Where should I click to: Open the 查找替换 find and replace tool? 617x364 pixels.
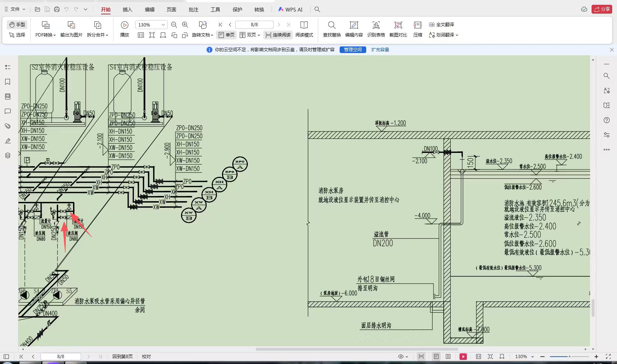point(332,29)
